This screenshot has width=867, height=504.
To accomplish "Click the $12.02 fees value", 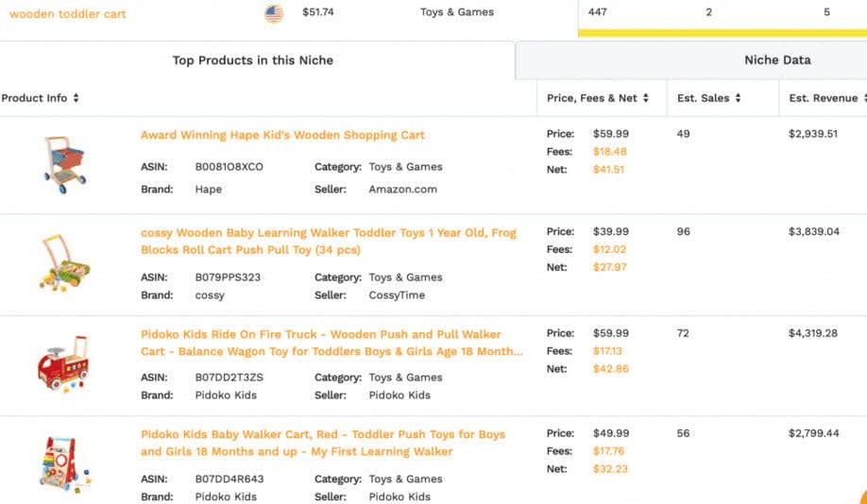I will (609, 249).
